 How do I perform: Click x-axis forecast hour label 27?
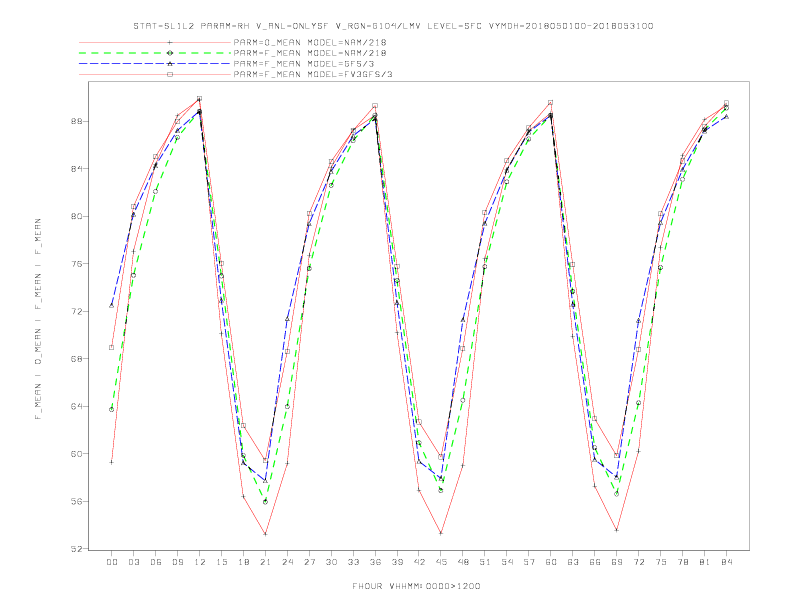310,562
